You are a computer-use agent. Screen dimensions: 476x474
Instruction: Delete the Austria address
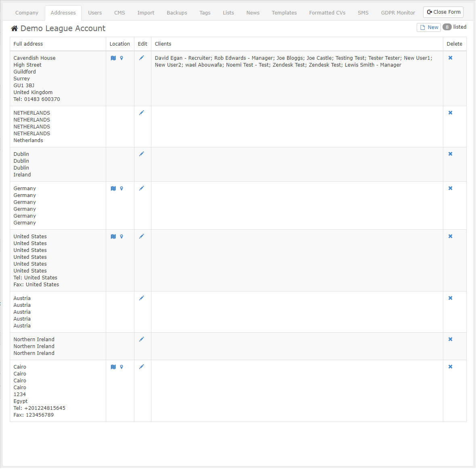click(450, 298)
